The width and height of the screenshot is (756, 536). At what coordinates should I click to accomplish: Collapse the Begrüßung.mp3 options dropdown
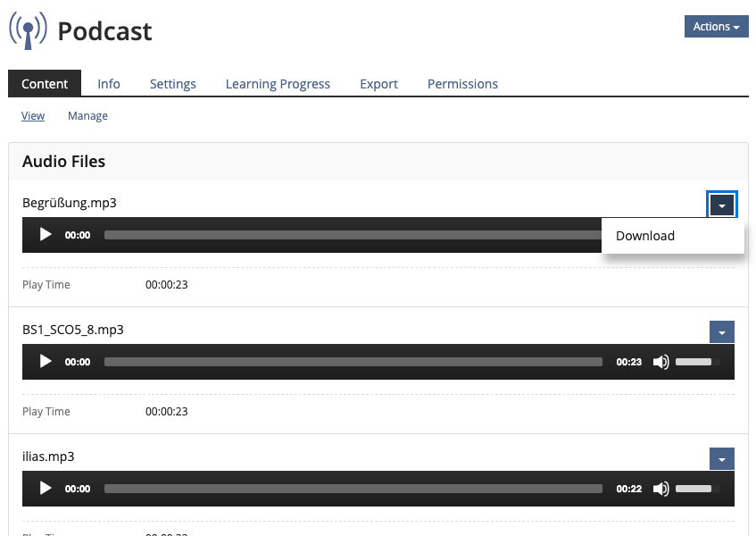(x=721, y=205)
